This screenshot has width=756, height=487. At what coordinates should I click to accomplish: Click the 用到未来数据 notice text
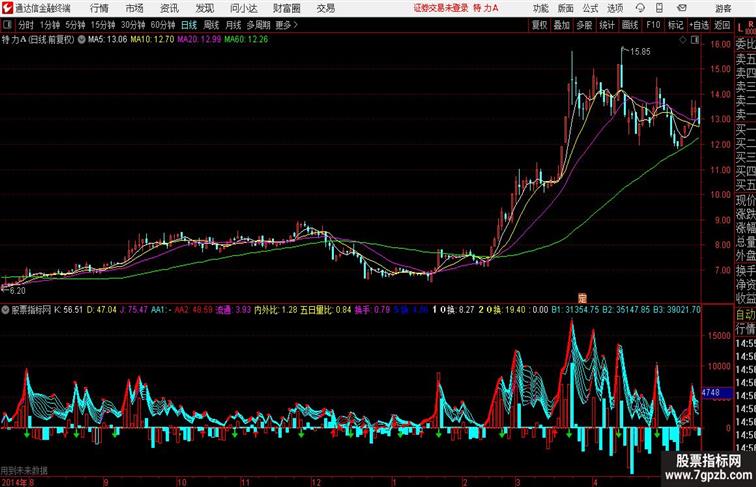point(24,471)
